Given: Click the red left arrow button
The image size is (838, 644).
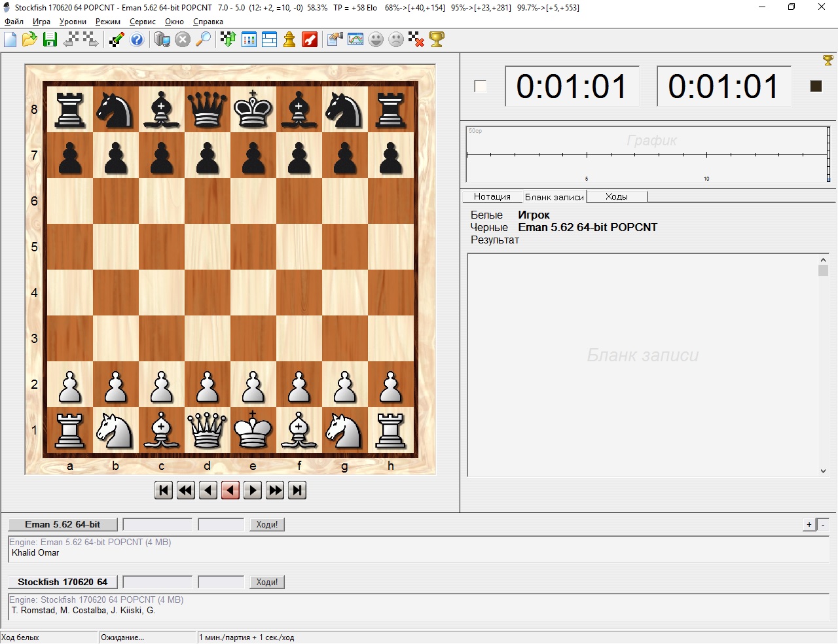Looking at the screenshot, I should click(x=230, y=490).
